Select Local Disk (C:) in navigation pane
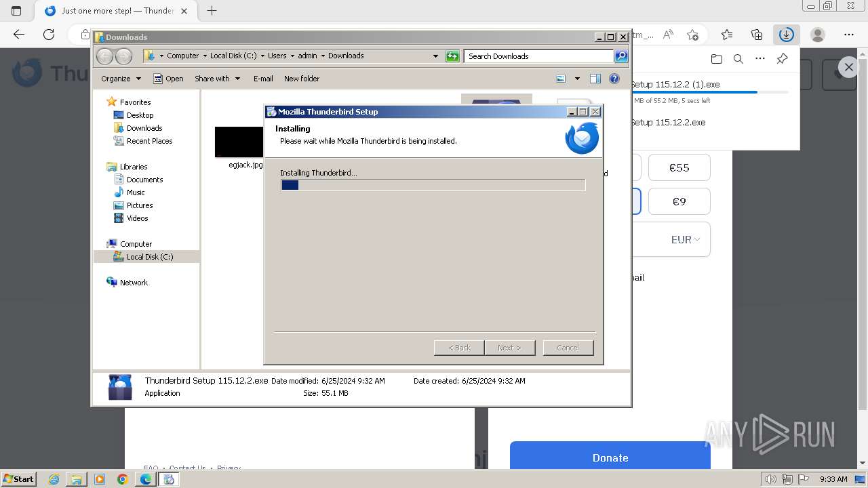This screenshot has width=868, height=488. coord(149,257)
